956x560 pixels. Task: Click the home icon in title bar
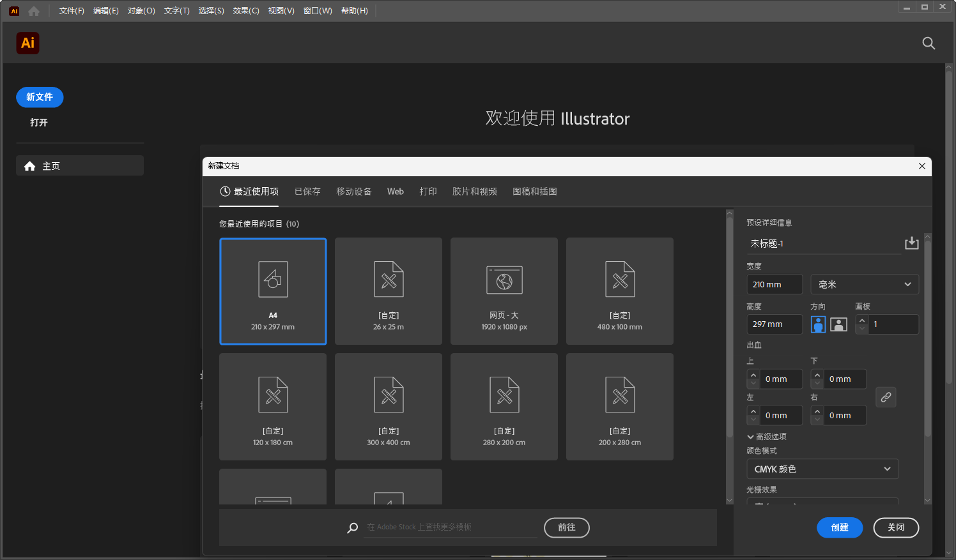[34, 11]
